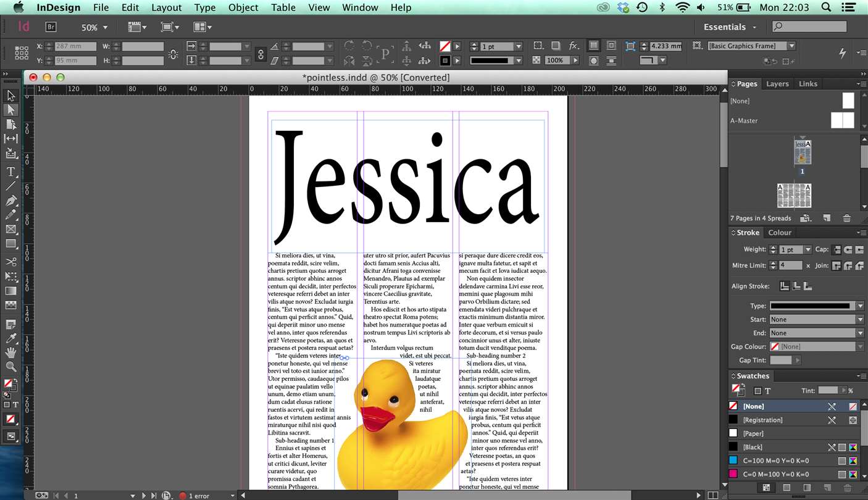Select the Zoom tool in tools panel
The height and width of the screenshot is (500, 868).
click(10, 367)
